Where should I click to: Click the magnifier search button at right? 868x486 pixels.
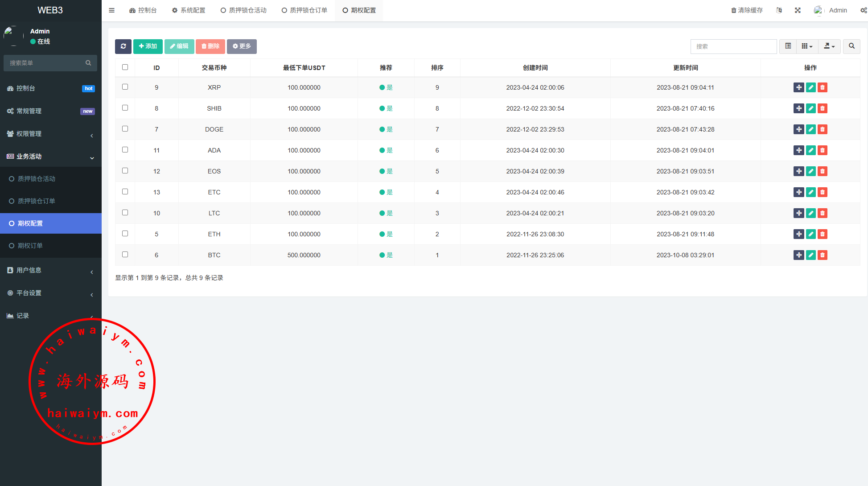852,46
